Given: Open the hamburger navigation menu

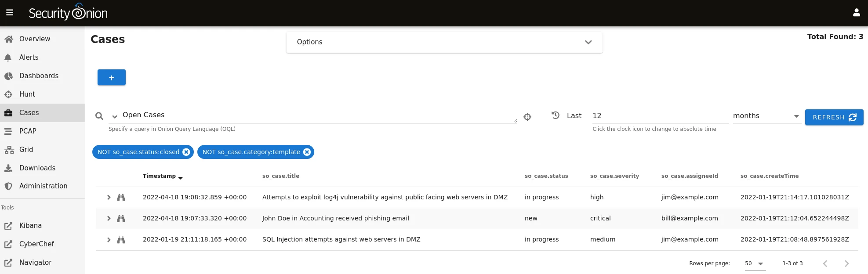Looking at the screenshot, I should [x=10, y=13].
